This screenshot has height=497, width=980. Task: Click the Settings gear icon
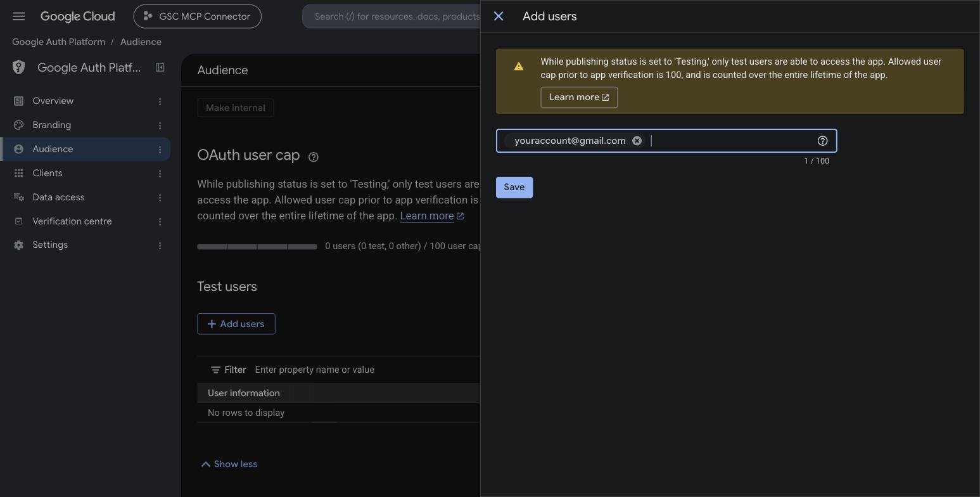point(18,245)
